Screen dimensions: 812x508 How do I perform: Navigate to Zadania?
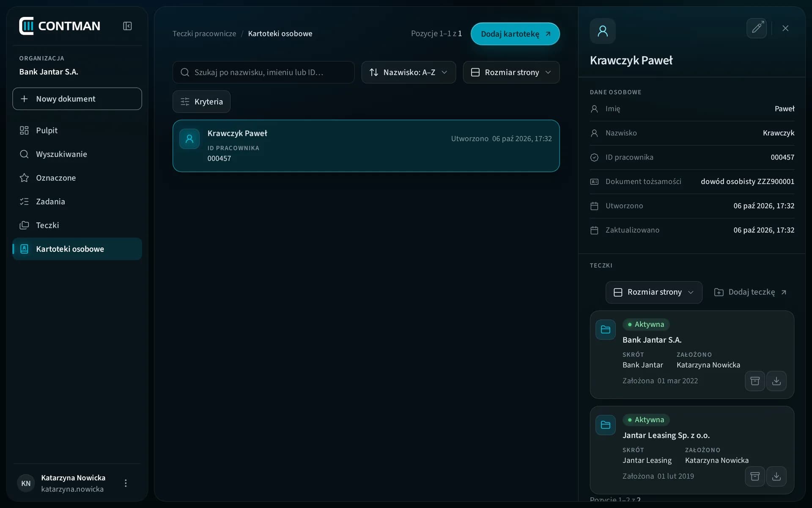click(77, 202)
